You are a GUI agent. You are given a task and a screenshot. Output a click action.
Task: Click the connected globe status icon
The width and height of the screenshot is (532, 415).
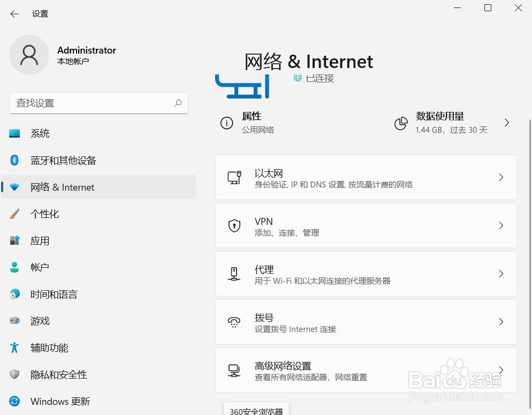[298, 78]
